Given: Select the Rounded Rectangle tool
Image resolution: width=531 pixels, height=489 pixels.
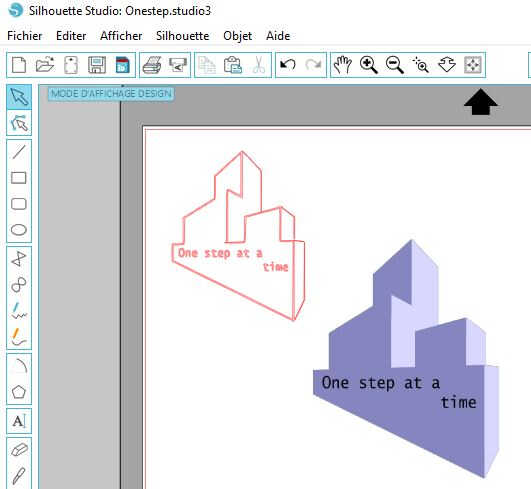Looking at the screenshot, I should tap(19, 204).
